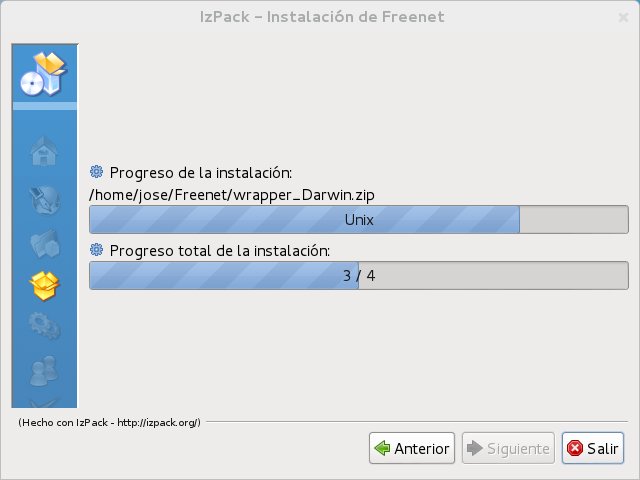Click the wrapper_Darwin.zip file path text
The image size is (640, 480).
[218, 193]
